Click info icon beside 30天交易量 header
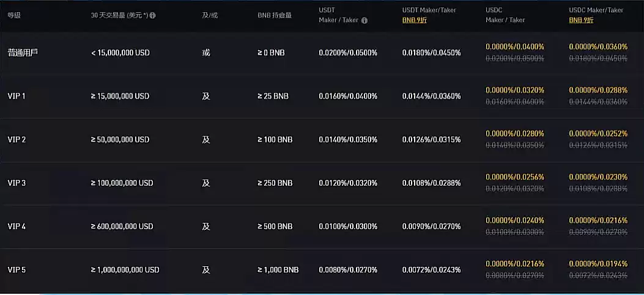 (153, 15)
